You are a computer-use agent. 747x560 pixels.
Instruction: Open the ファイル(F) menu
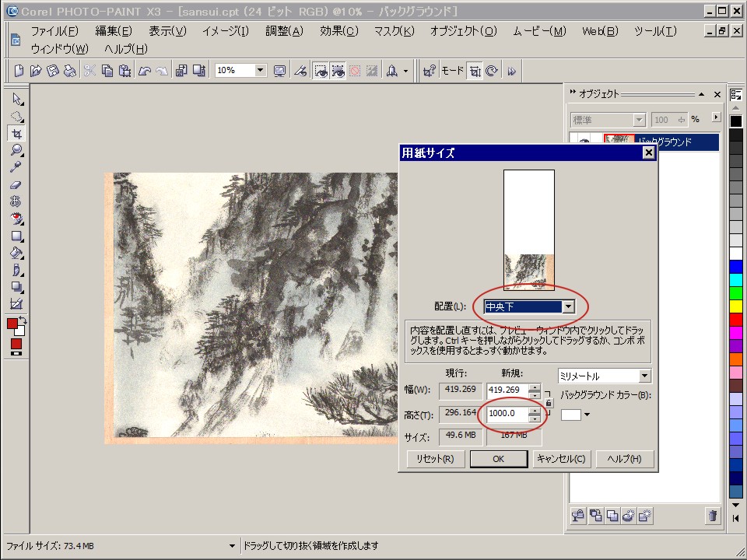point(54,31)
